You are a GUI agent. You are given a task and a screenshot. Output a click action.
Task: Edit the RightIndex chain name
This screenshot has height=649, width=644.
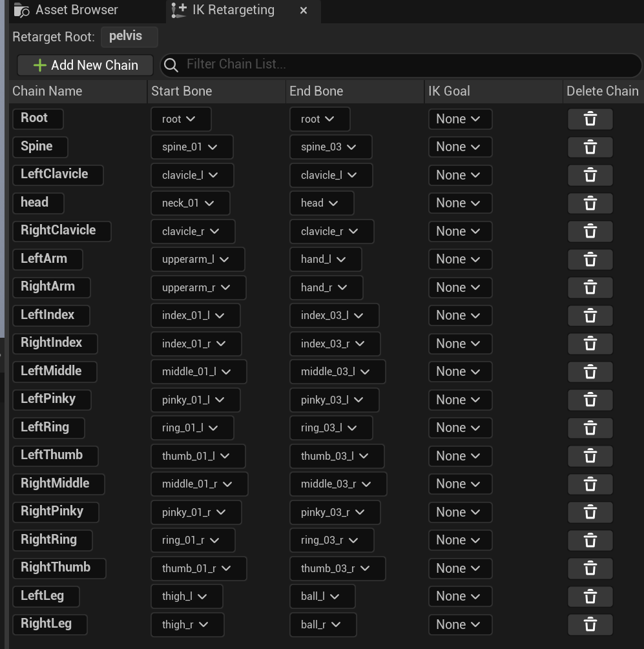point(55,344)
